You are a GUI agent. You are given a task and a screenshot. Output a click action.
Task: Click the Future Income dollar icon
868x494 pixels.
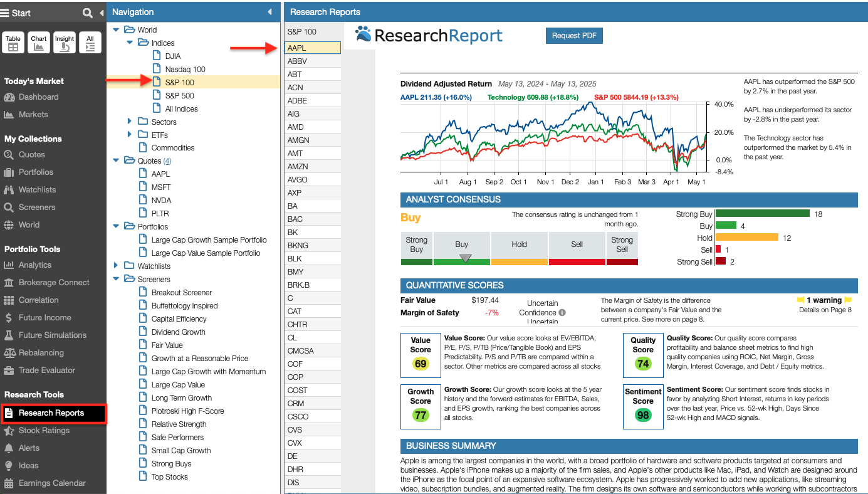click(x=9, y=318)
